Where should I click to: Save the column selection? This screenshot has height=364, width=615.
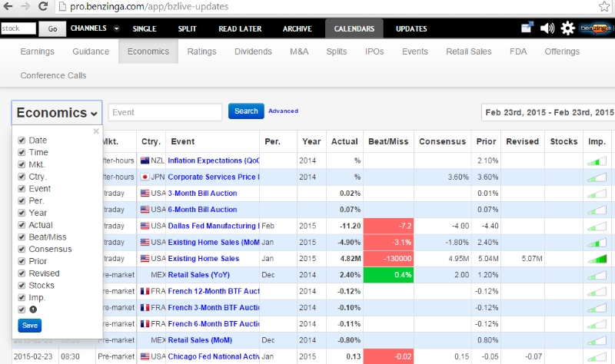pyautogui.click(x=30, y=325)
